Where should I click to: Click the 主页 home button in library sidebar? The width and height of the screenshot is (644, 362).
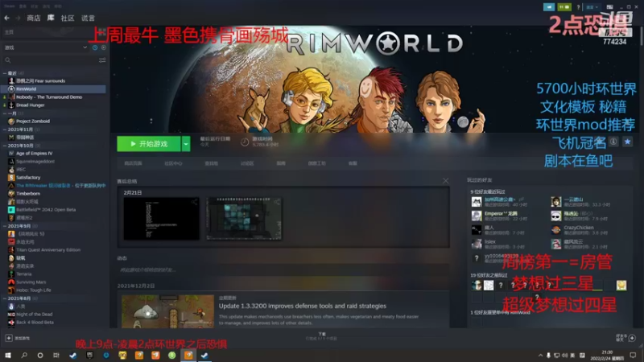click(9, 32)
